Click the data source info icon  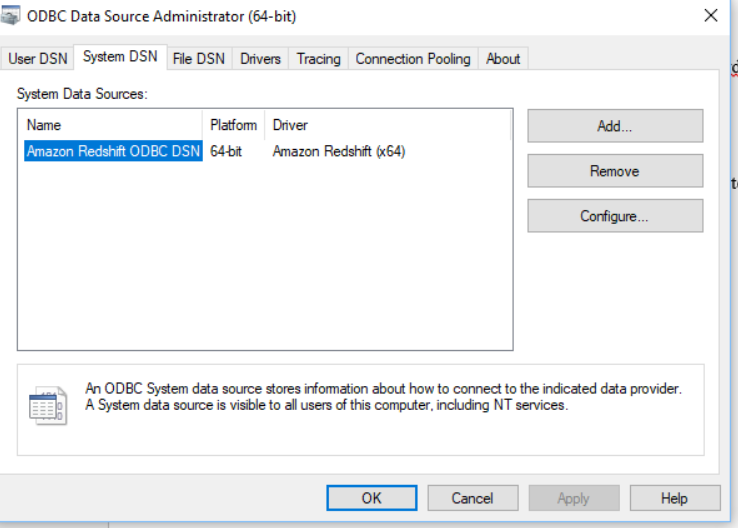pos(48,406)
